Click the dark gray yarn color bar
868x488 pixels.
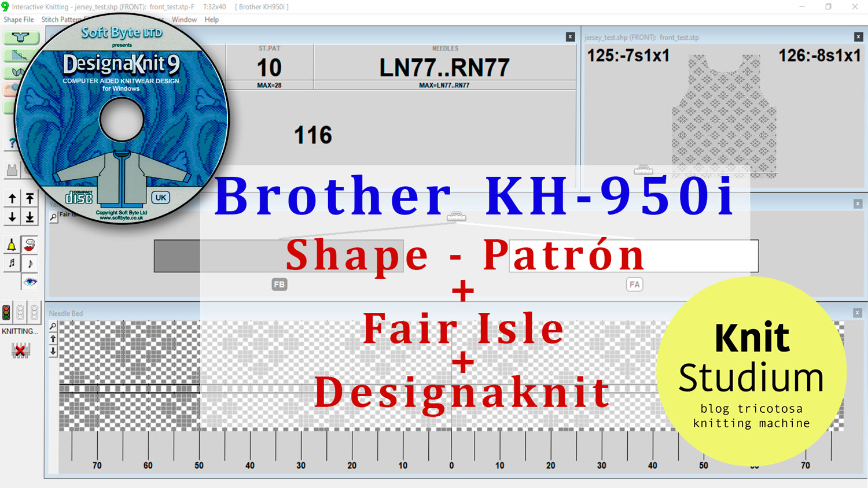point(176,256)
